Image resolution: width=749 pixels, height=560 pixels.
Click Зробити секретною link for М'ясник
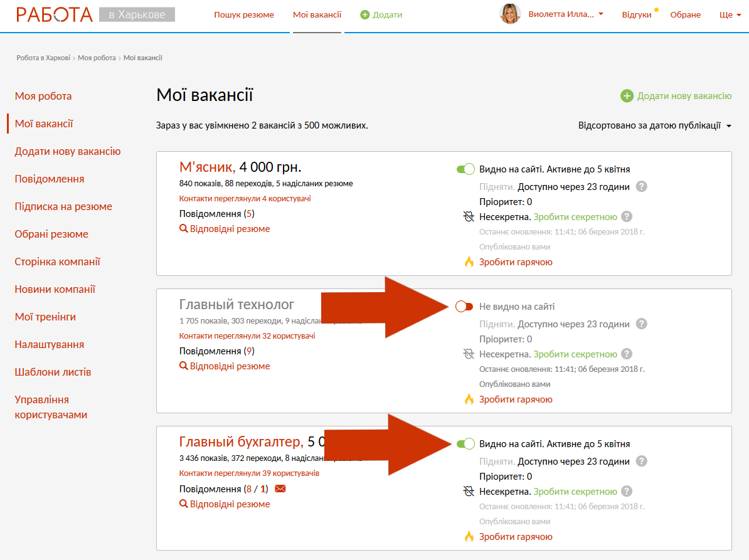pos(575,217)
